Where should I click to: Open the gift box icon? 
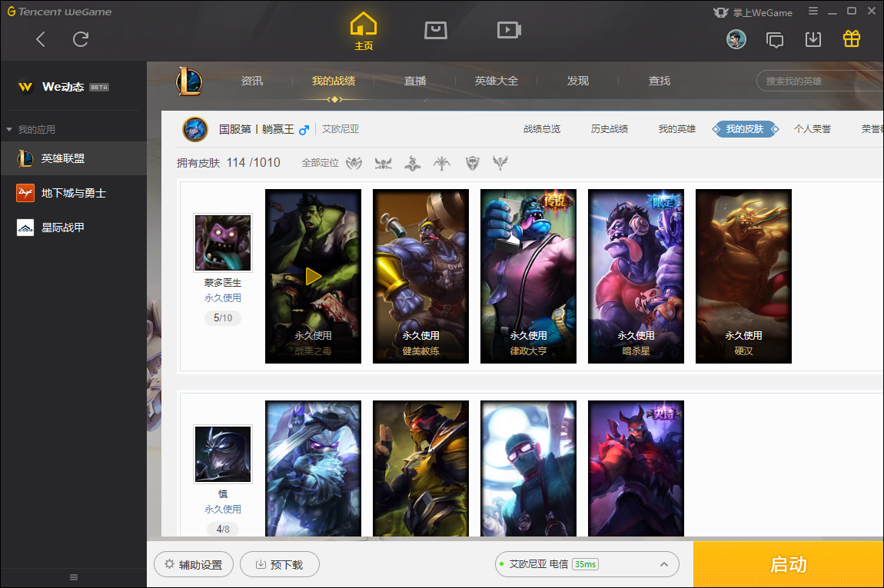(851, 38)
